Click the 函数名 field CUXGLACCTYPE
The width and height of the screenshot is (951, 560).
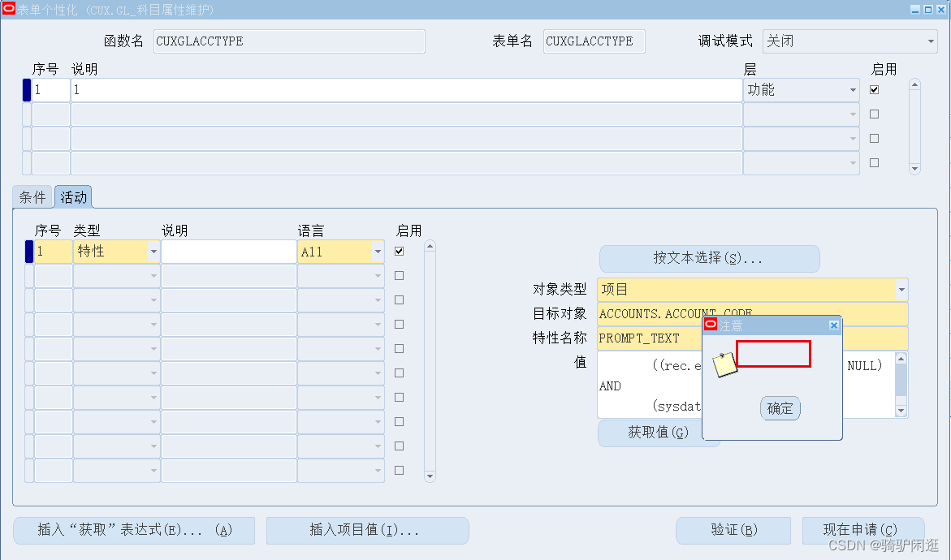point(289,41)
